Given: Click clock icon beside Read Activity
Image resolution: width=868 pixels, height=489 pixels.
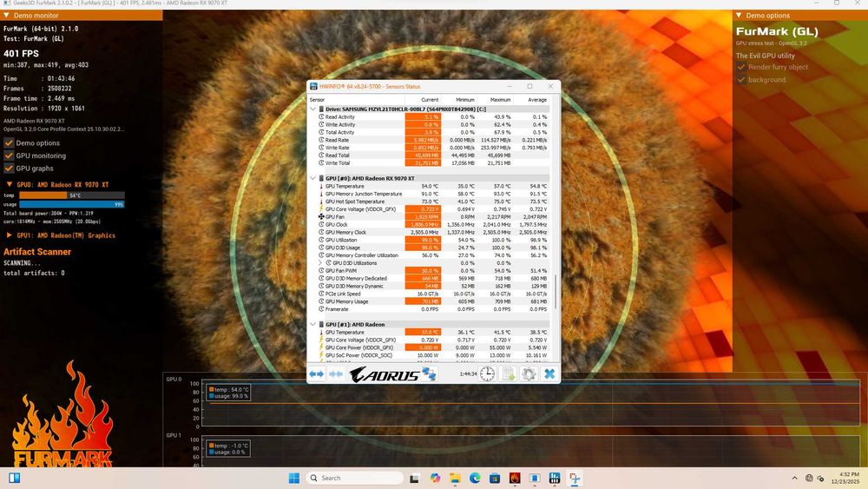Looking at the screenshot, I should tap(321, 117).
